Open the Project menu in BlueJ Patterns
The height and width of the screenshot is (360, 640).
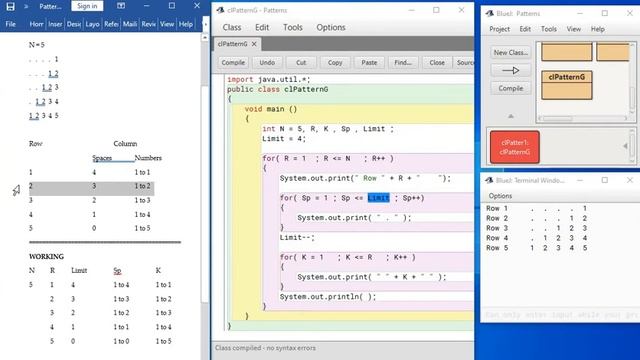point(500,29)
